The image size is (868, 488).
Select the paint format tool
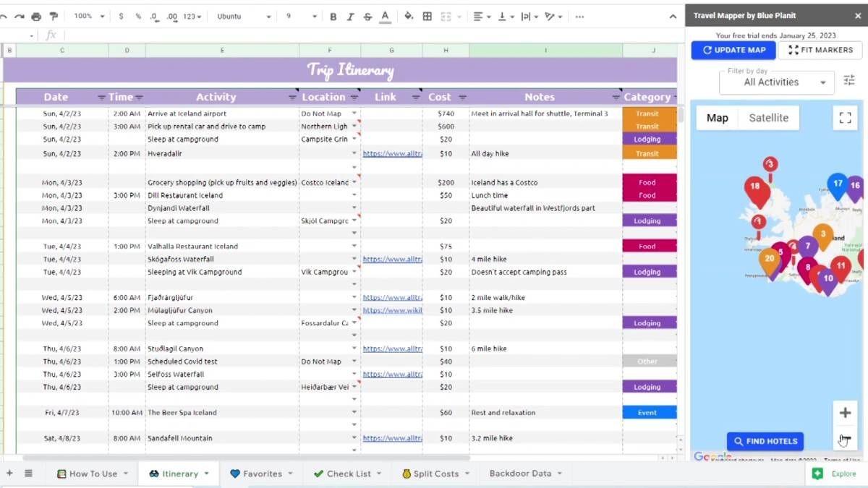click(x=54, y=16)
